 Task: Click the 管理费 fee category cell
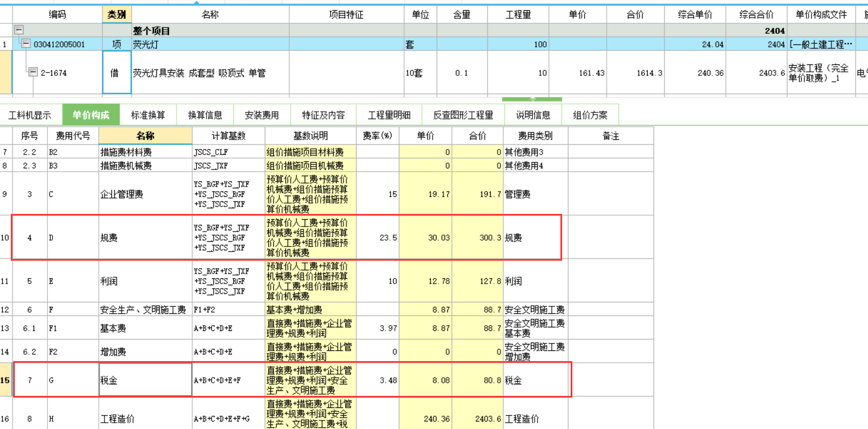point(535,194)
